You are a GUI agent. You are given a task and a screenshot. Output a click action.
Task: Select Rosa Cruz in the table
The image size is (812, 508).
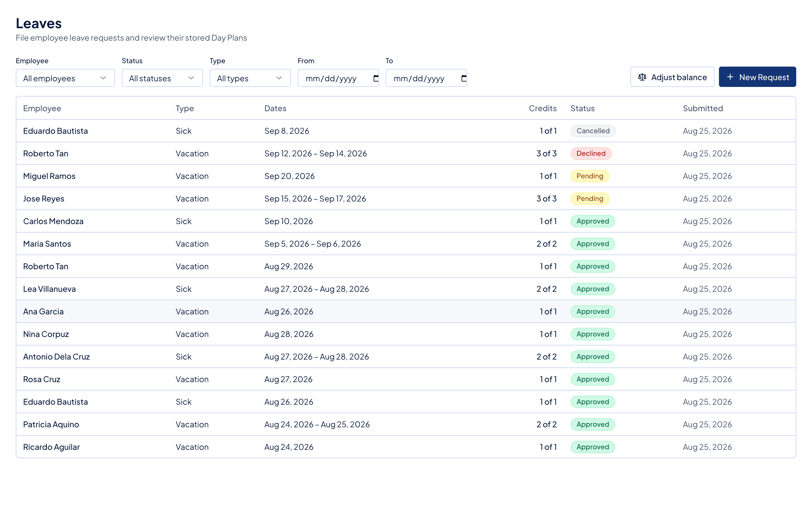click(42, 379)
